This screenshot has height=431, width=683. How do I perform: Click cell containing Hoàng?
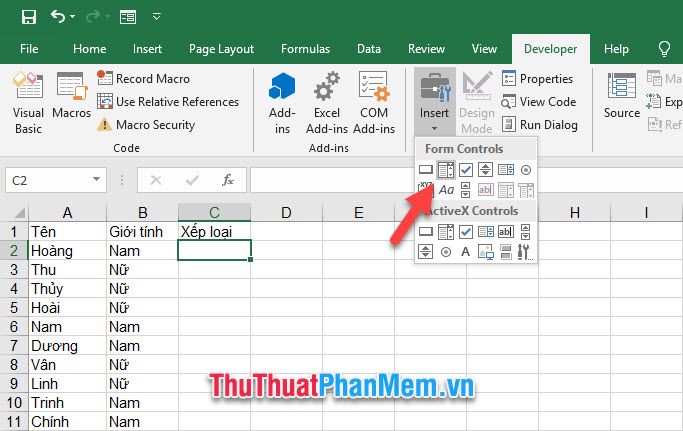click(67, 251)
